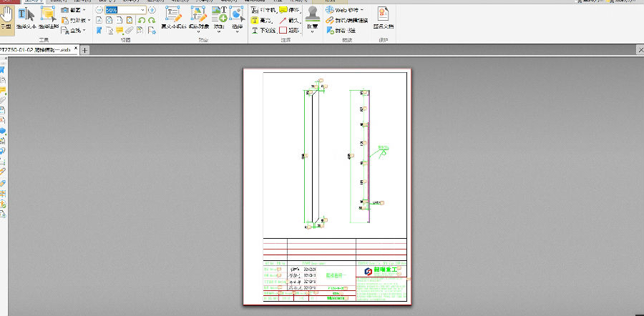Open the Bookmarks panel in sidebar
The height and width of the screenshot is (316, 644).
click(3, 69)
